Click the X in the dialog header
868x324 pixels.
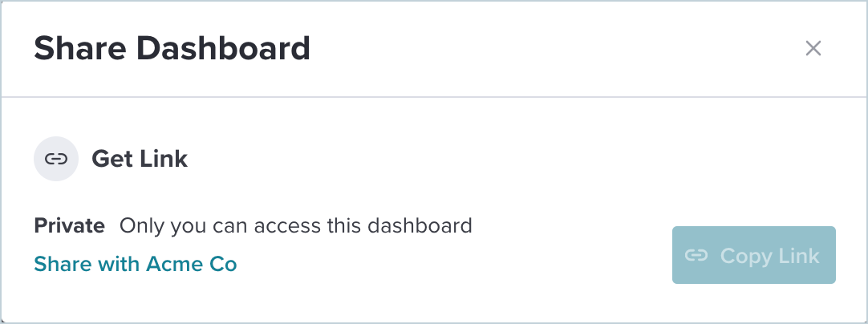(x=813, y=48)
